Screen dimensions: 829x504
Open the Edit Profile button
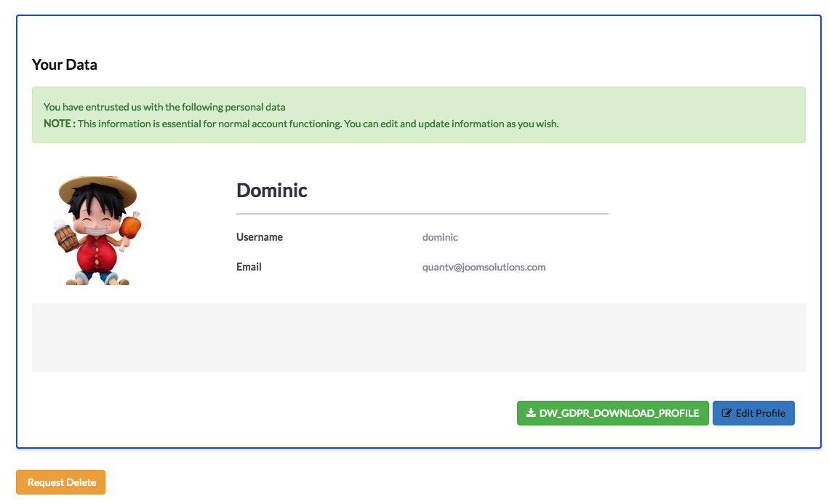pos(753,413)
